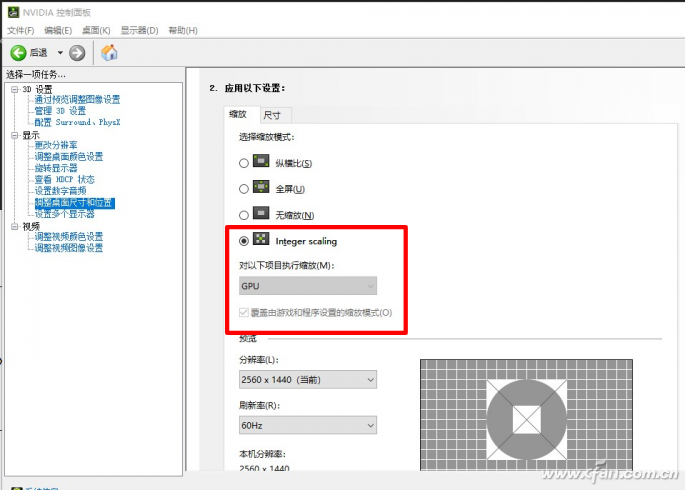Open the 编辑(E) menu
This screenshot has width=685, height=490.
pyautogui.click(x=58, y=31)
